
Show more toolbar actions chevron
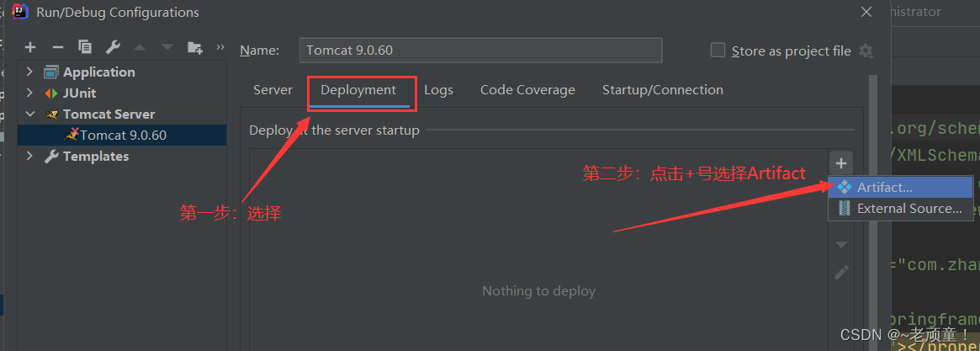220,47
